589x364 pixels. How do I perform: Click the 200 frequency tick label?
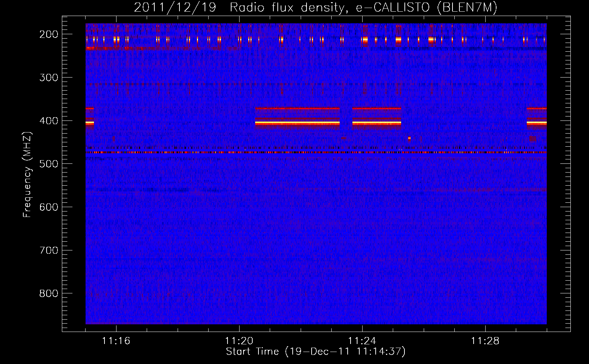coord(48,34)
